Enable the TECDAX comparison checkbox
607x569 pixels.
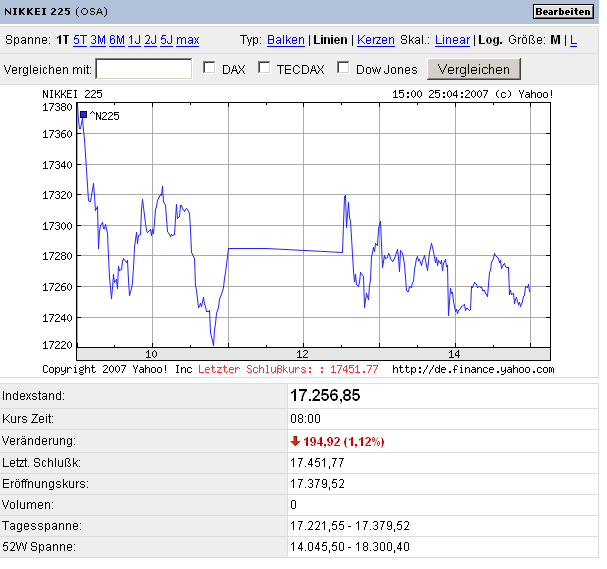(264, 67)
